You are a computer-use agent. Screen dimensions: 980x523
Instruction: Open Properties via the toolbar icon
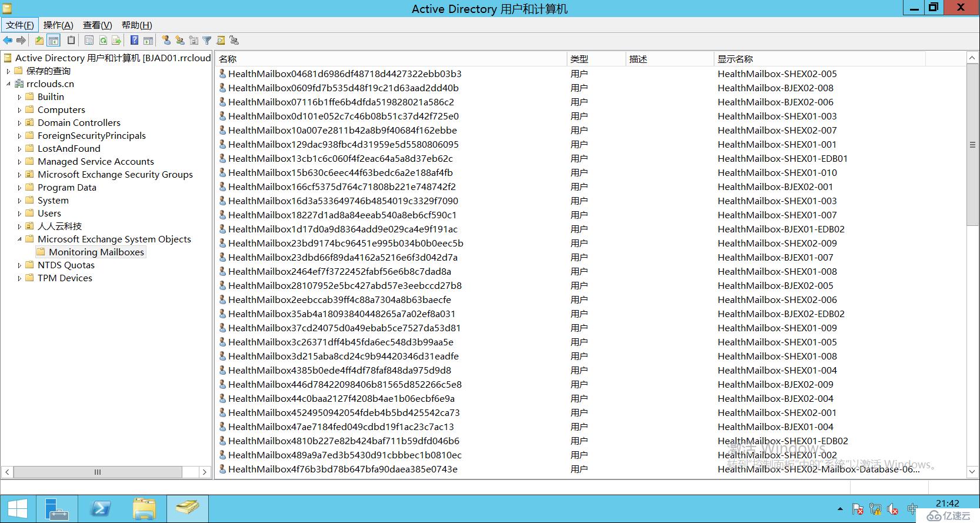coord(89,41)
